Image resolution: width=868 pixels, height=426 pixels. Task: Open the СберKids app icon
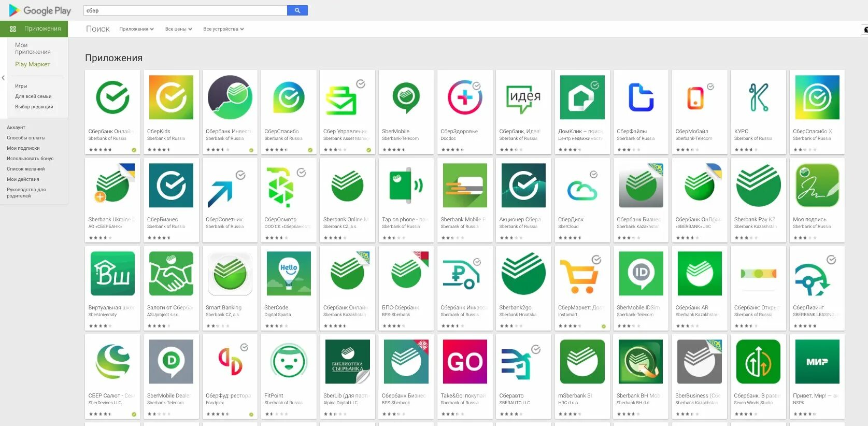coord(171,97)
